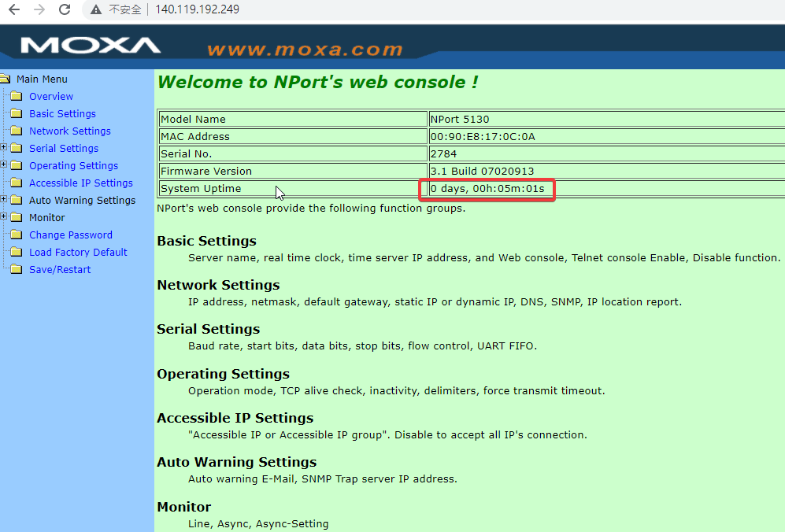The image size is (785, 532).
Task: Click the www.moxa.com banner text
Action: (x=305, y=49)
